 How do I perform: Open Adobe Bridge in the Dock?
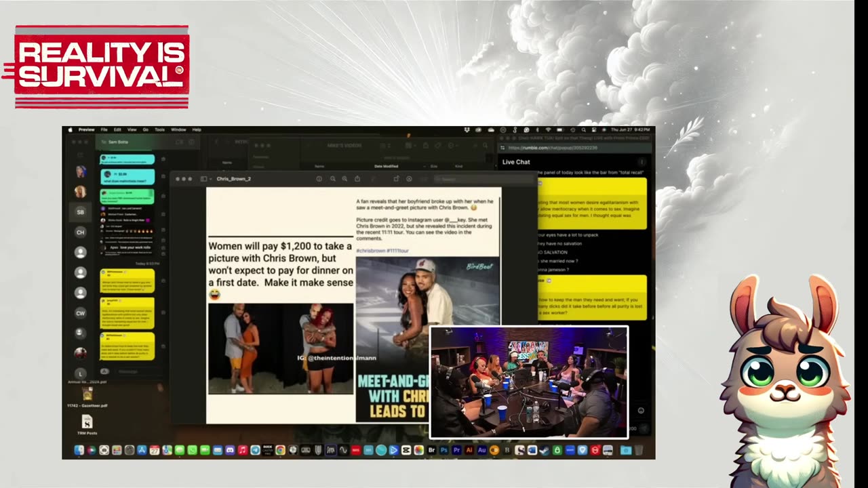tap(431, 450)
